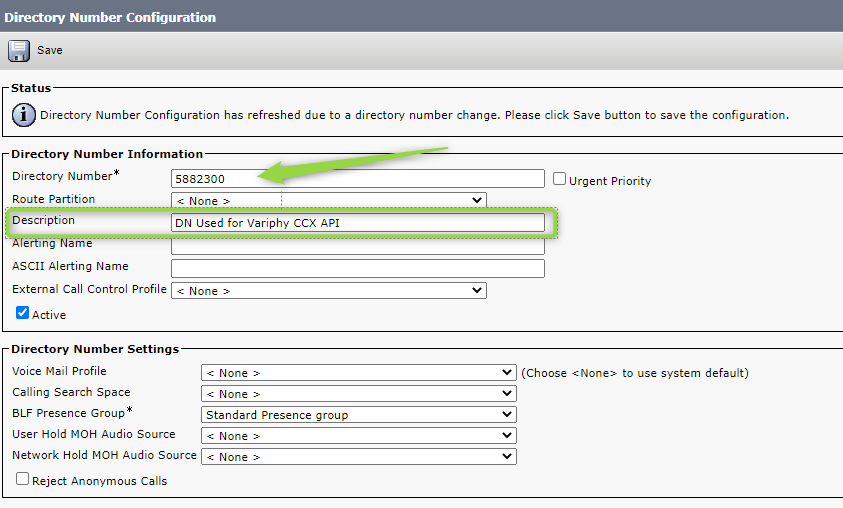The width and height of the screenshot is (843, 508).
Task: Open the Voice Mail Profile dropdown
Action: 359,373
